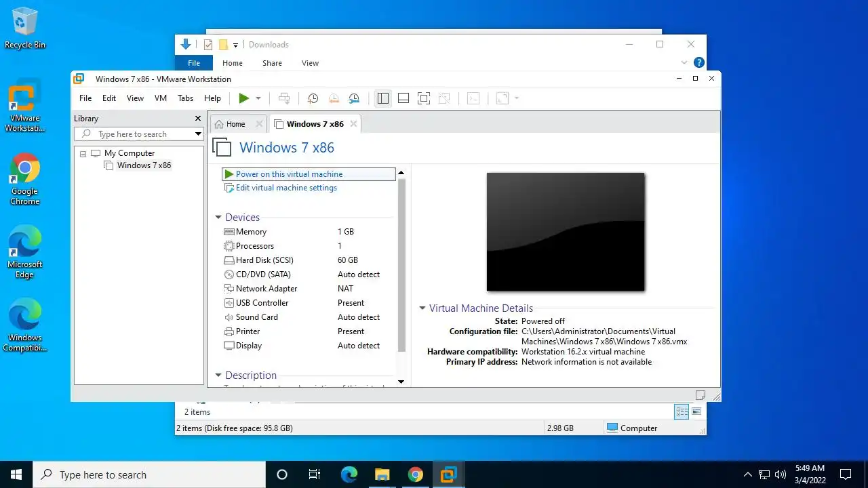Screen dimensions: 868x488
Task: Expand the ribbon chevron in Downloads window
Action: tap(684, 62)
